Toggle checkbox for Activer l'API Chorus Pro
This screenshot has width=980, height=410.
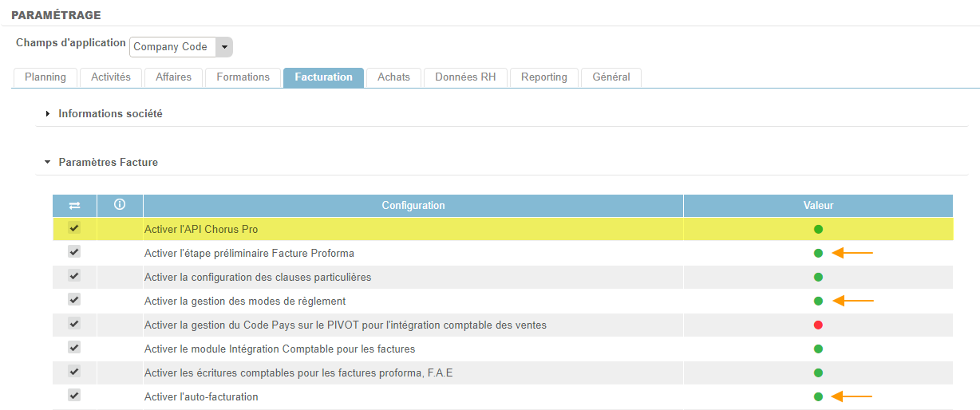[x=74, y=228]
